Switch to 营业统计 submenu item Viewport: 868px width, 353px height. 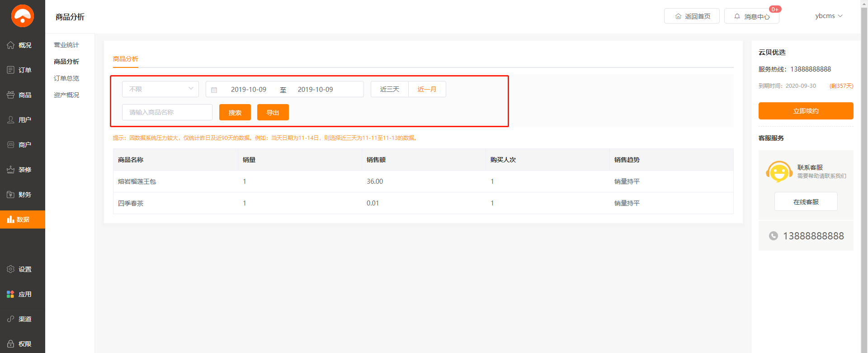(66, 45)
